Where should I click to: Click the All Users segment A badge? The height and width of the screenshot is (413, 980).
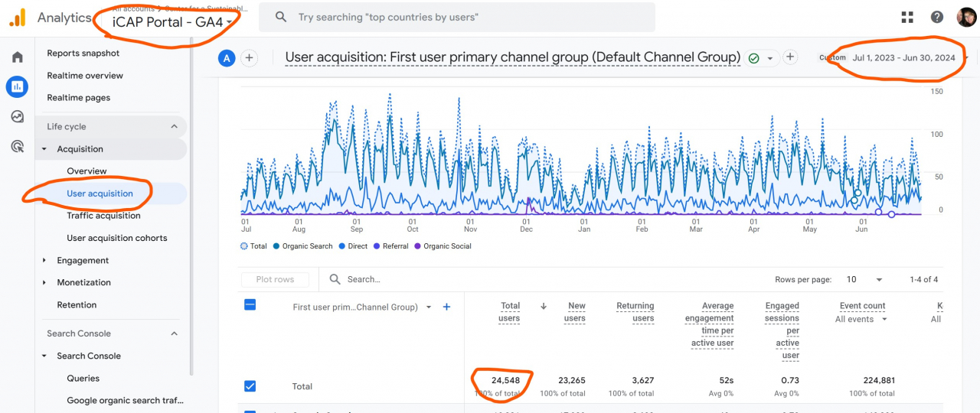tap(227, 57)
